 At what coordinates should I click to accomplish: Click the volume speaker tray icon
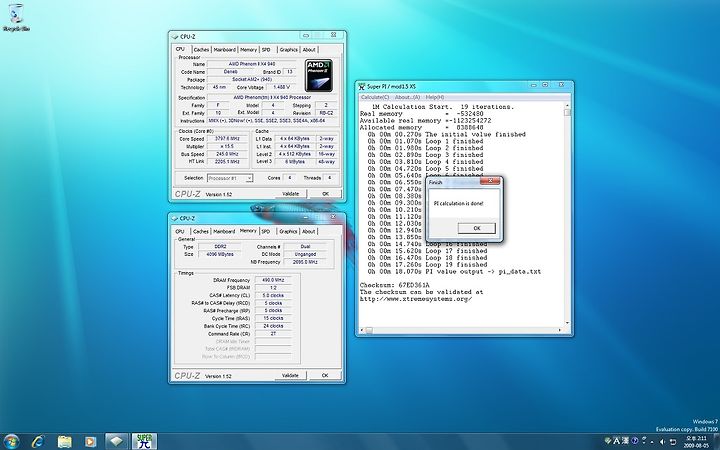(662, 442)
